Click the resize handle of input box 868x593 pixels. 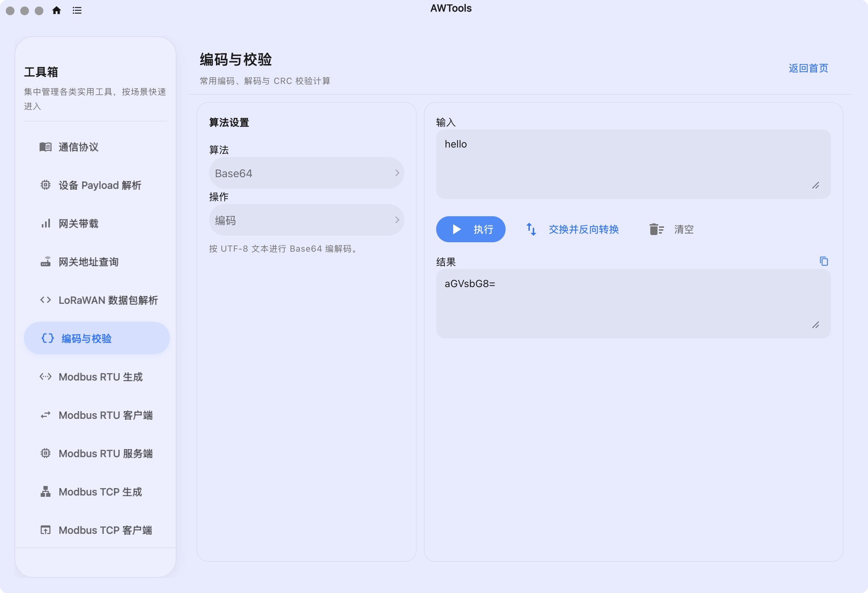tap(815, 185)
